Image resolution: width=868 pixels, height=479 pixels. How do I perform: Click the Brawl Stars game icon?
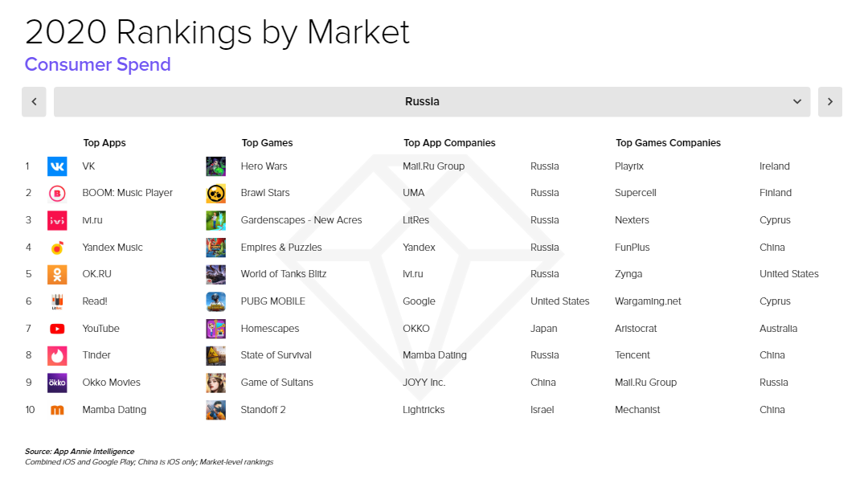(215, 193)
